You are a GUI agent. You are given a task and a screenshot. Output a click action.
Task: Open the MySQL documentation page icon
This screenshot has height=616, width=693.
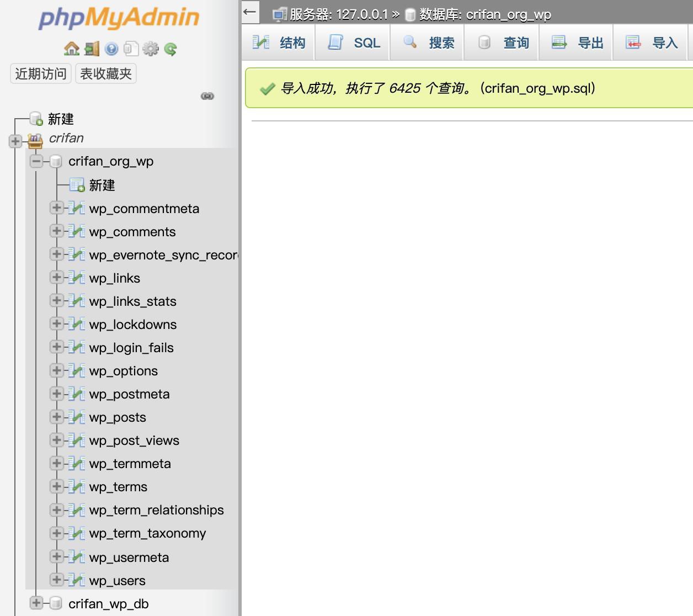[x=131, y=49]
